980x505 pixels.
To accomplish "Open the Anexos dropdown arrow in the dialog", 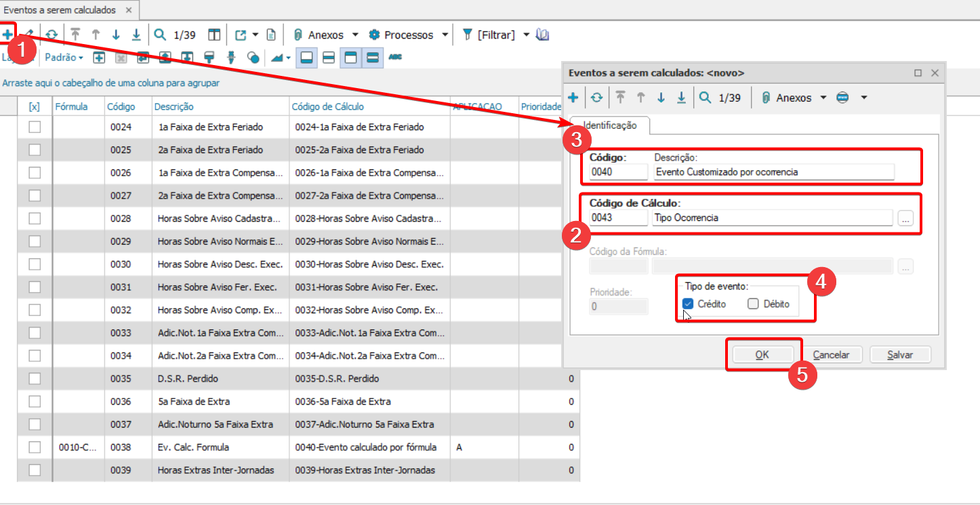I will point(823,98).
